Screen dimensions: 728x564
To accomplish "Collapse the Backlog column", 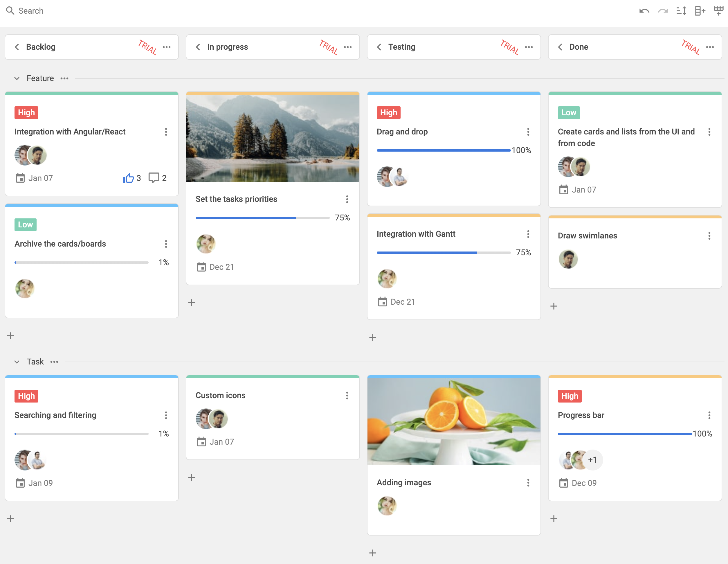I will click(x=17, y=47).
